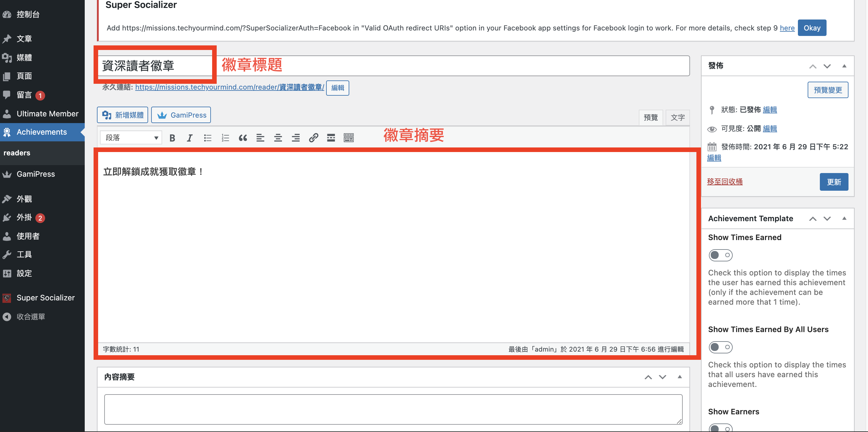Edit 可見度 visibility link

point(770,129)
